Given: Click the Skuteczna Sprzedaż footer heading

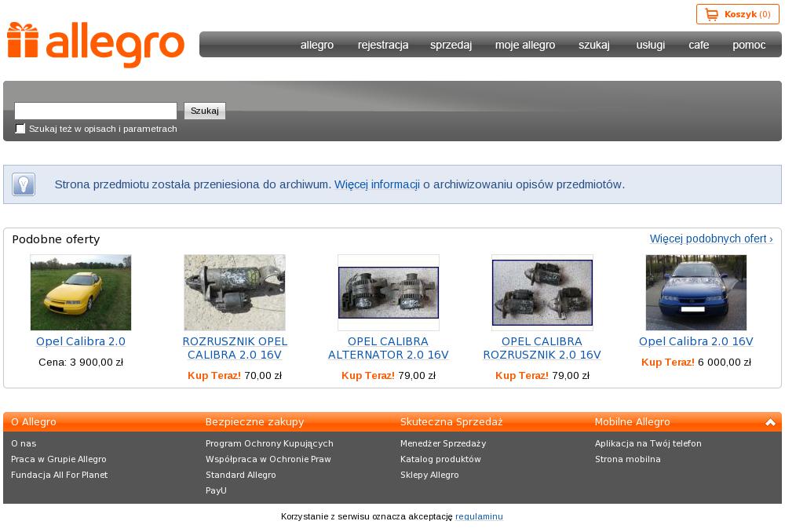Looking at the screenshot, I should pyautogui.click(x=451, y=422).
